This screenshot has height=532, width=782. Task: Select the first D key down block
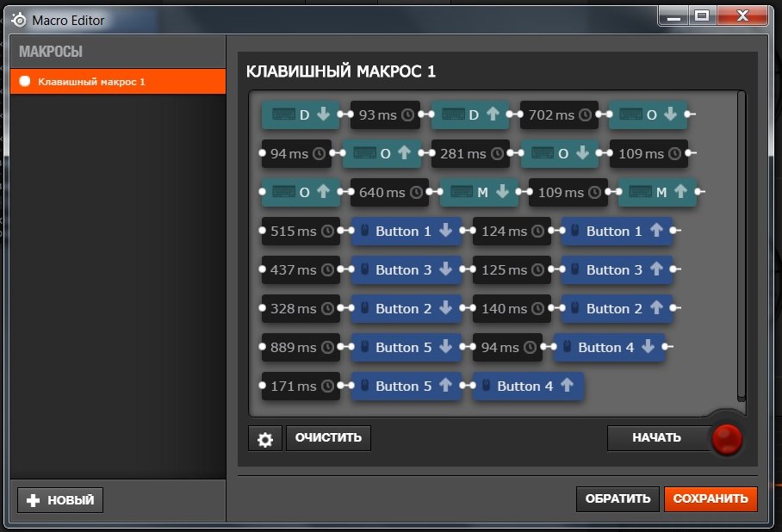click(x=301, y=114)
